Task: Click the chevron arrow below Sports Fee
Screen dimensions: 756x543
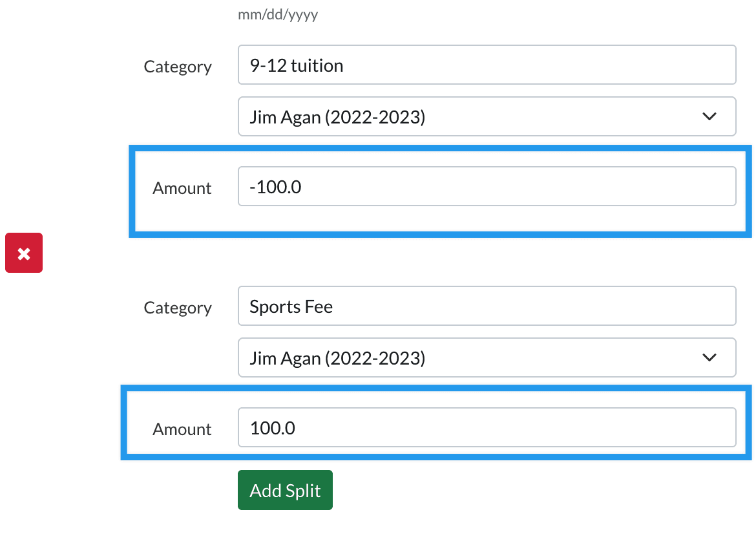Action: click(x=709, y=357)
